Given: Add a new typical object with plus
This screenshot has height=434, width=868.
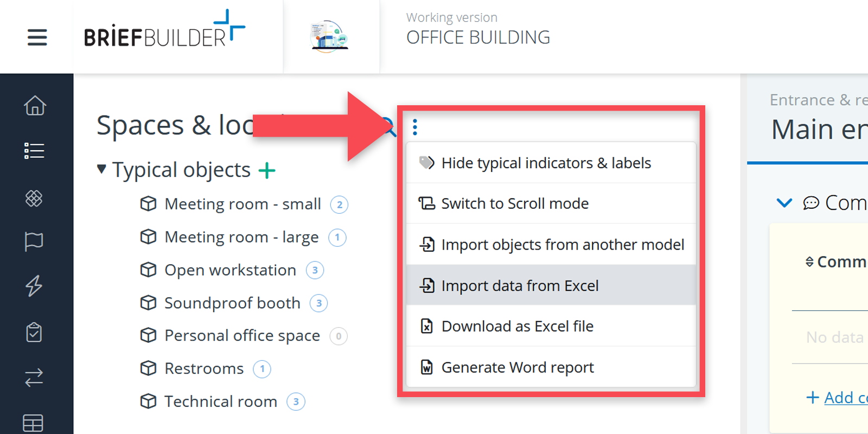Looking at the screenshot, I should click(267, 170).
